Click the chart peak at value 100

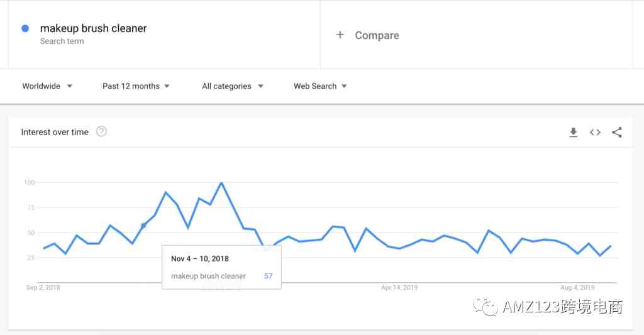click(x=221, y=182)
